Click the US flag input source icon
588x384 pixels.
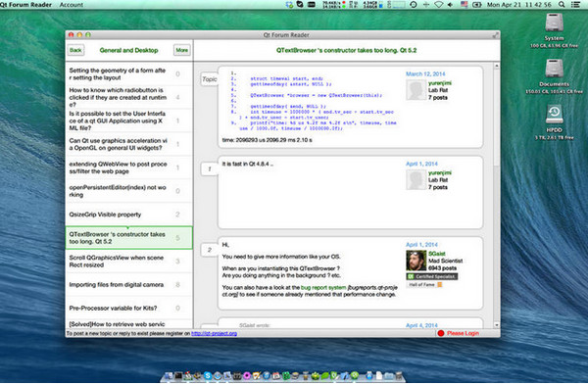[464, 5]
